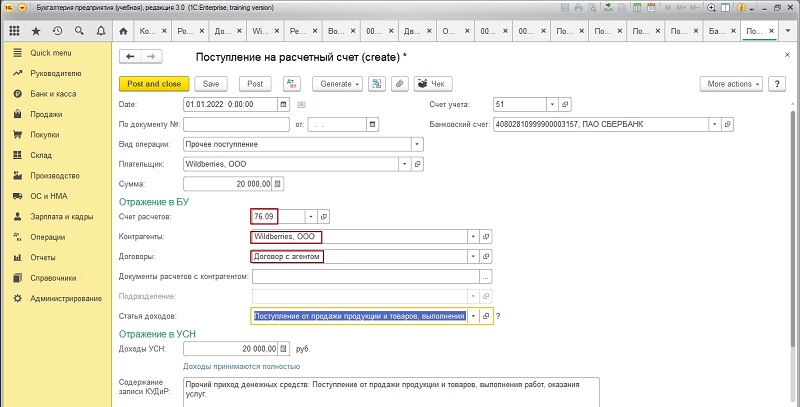
Task: Open Плательщик details icon
Action: pyautogui.click(x=418, y=164)
